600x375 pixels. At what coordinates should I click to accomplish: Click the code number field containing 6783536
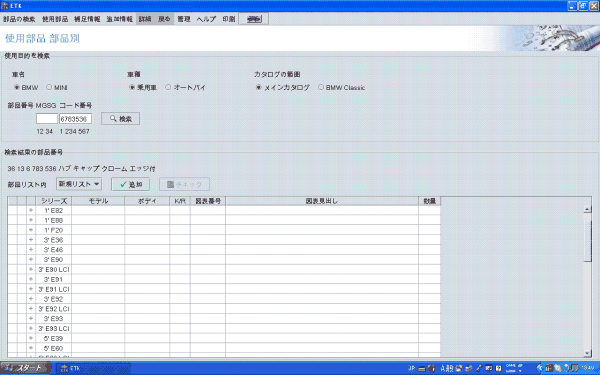[x=75, y=119]
